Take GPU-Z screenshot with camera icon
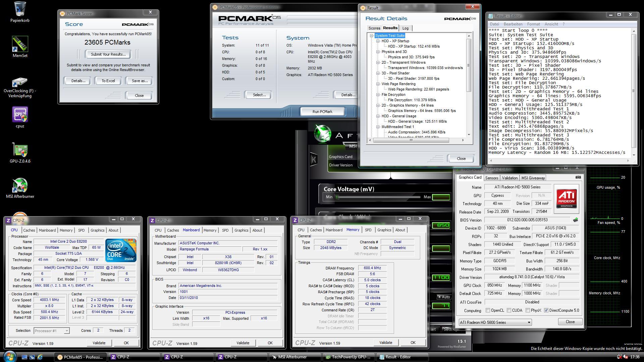This screenshot has height=362, width=644. [578, 177]
